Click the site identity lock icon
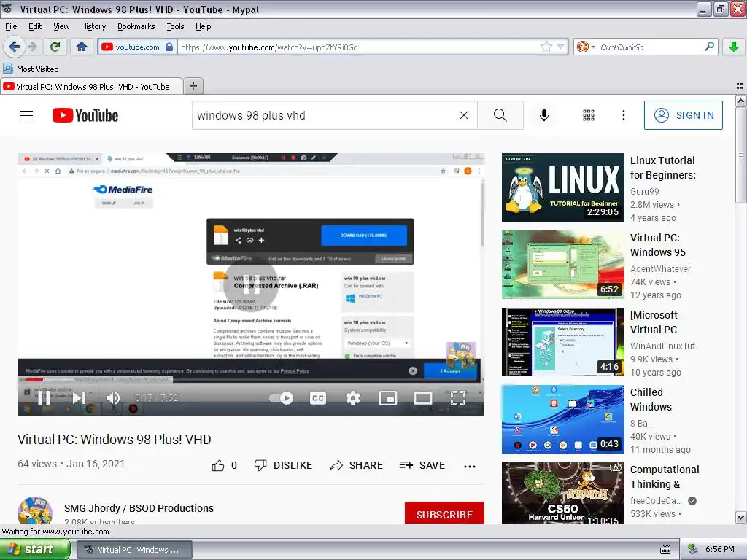747x560 pixels. click(x=169, y=47)
